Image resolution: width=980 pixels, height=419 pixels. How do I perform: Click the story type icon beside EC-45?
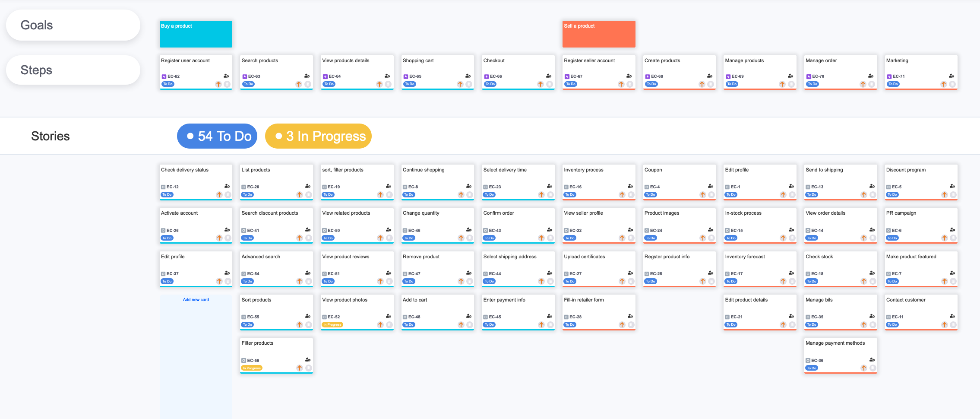click(486, 317)
